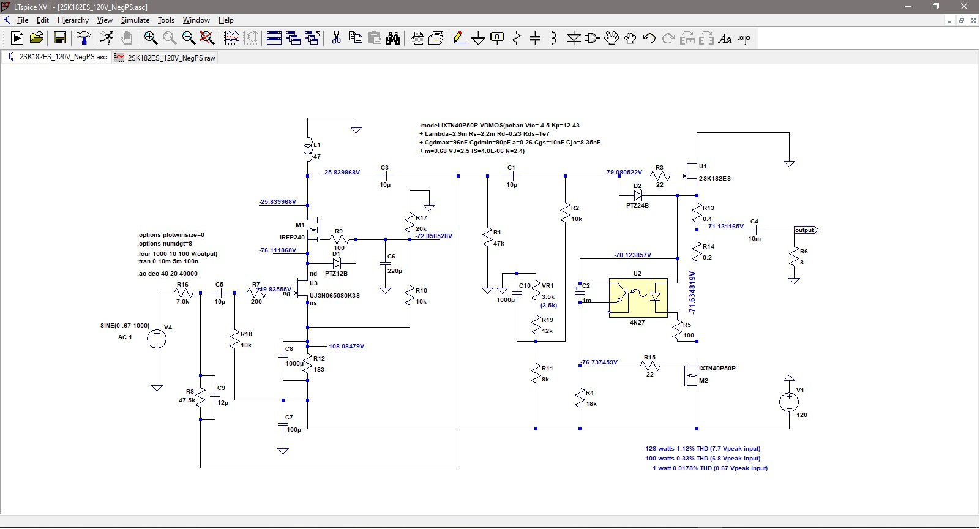Screen dimensions: 980x529
Task: Click the Autorange waveform plot icon
Action: (x=231, y=38)
